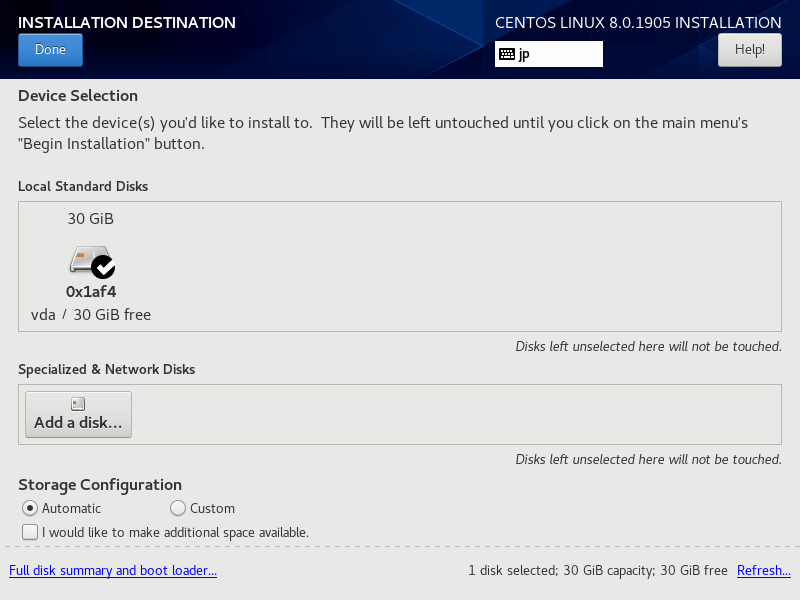The image size is (800, 600).
Task: Click the 1 disk selected status summary text
Action: (598, 570)
